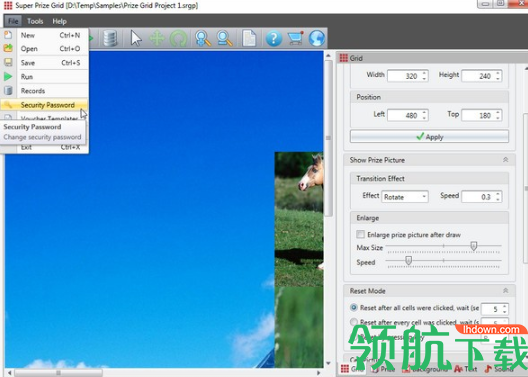Click the New file icon in File menu
528x377 pixels.
point(8,35)
